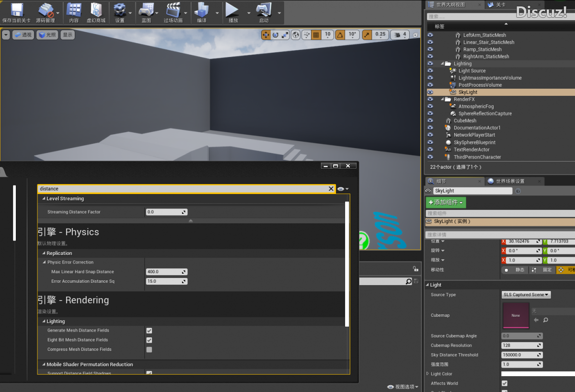The height and width of the screenshot is (392, 575).
Task: Click the help icon next to SkyLight name
Action: [518, 191]
